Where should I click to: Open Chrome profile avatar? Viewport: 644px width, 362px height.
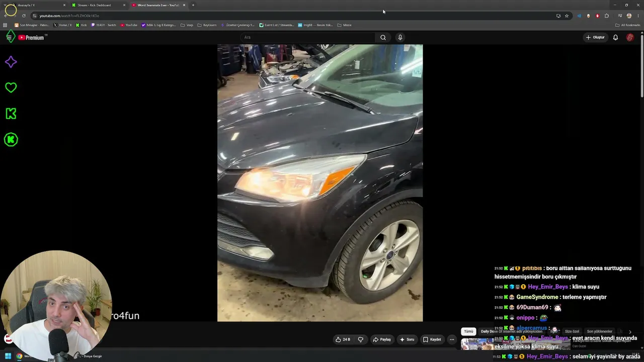point(629,16)
